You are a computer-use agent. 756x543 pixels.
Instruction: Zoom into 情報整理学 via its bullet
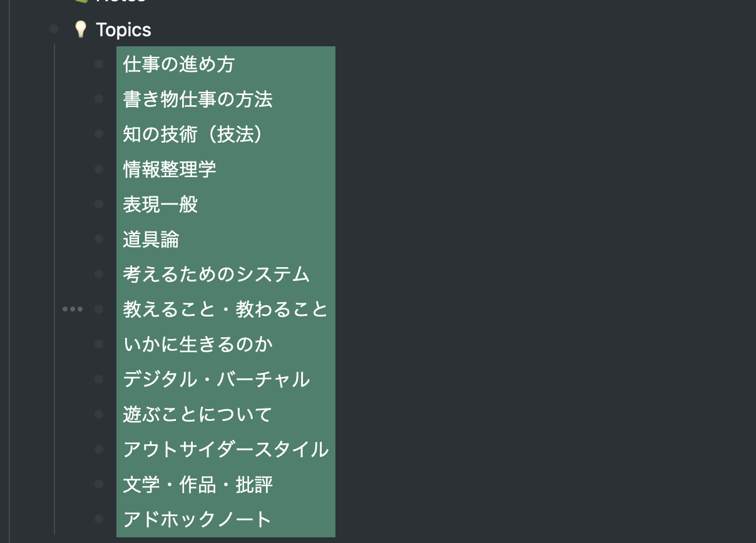pos(99,169)
